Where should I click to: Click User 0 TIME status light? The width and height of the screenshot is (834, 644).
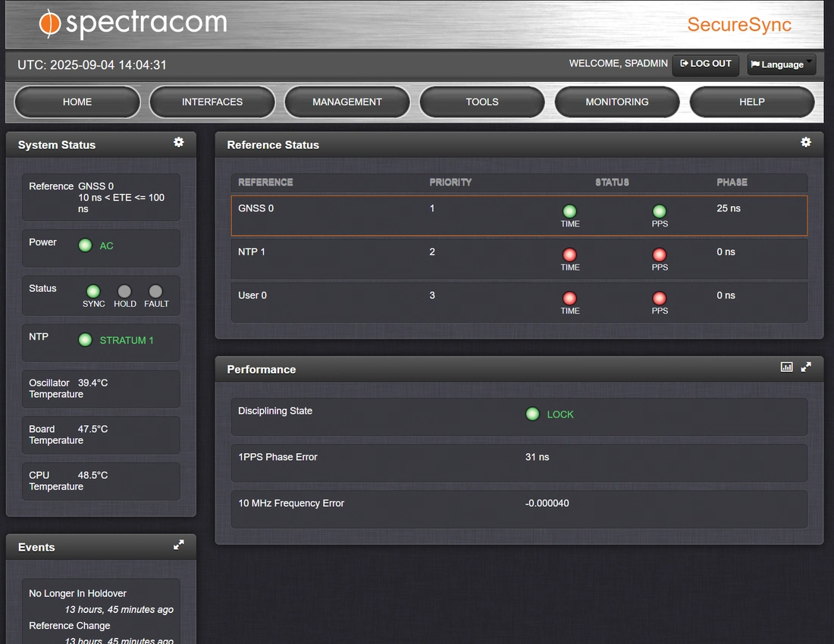(569, 298)
